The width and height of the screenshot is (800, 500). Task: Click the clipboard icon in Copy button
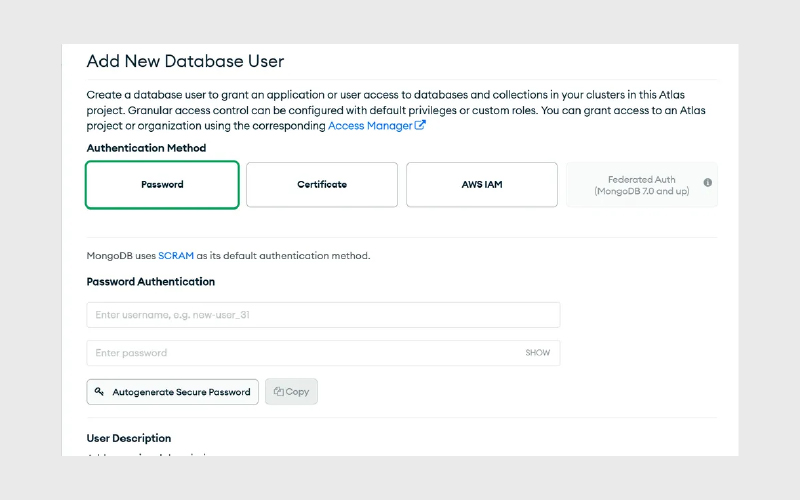(279, 392)
